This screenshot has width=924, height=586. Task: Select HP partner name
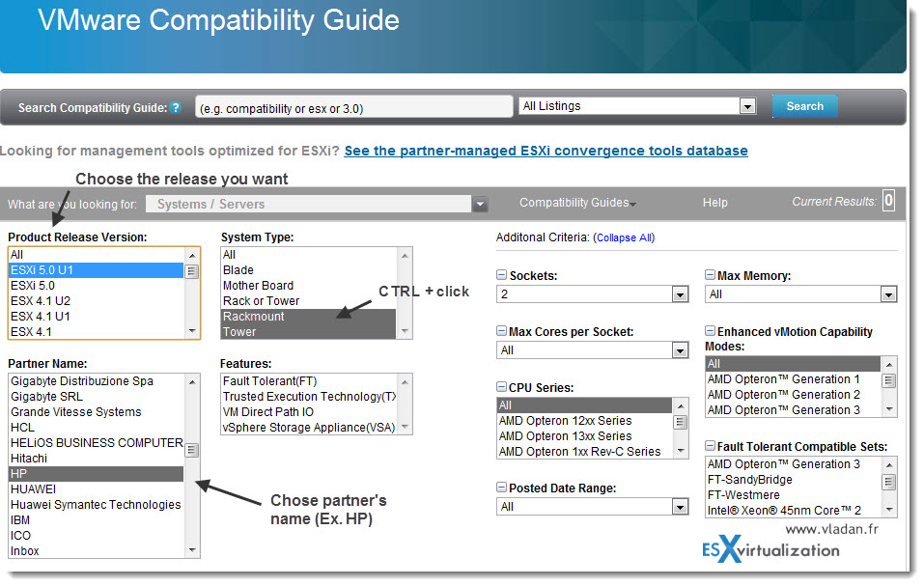pyautogui.click(x=96, y=473)
